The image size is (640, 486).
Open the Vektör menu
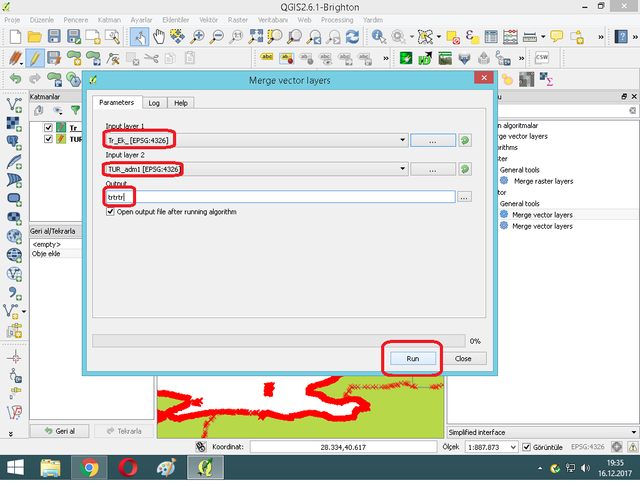pyautogui.click(x=208, y=20)
